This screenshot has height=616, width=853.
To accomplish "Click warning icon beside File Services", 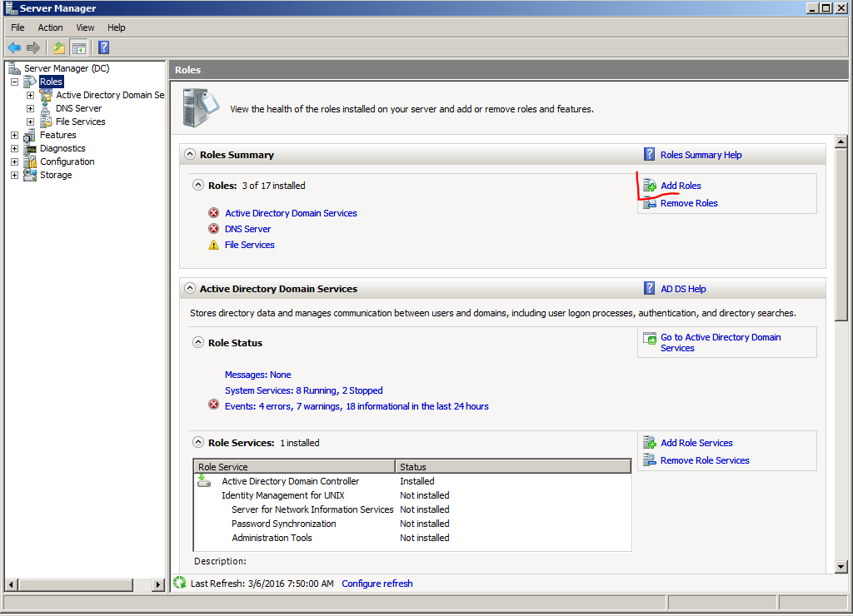I will coord(214,245).
